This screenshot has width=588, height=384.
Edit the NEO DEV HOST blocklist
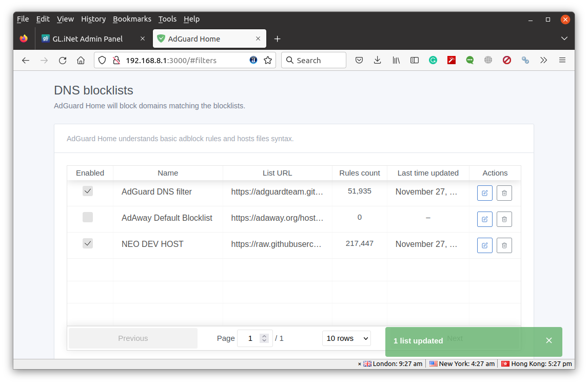point(484,245)
